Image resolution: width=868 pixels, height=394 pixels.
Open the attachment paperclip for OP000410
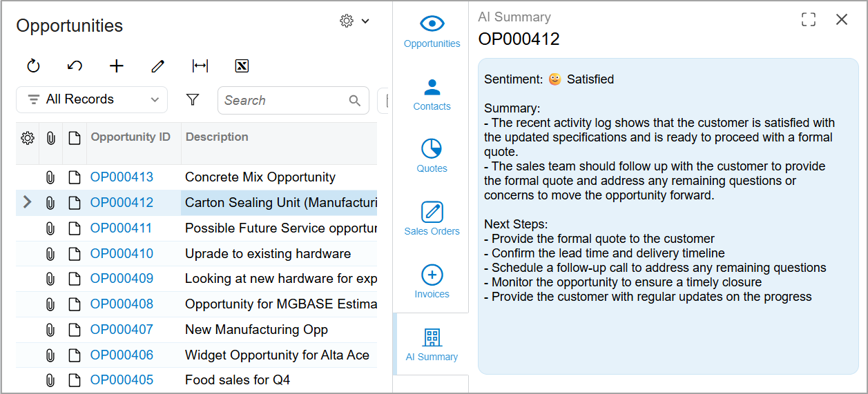point(50,254)
